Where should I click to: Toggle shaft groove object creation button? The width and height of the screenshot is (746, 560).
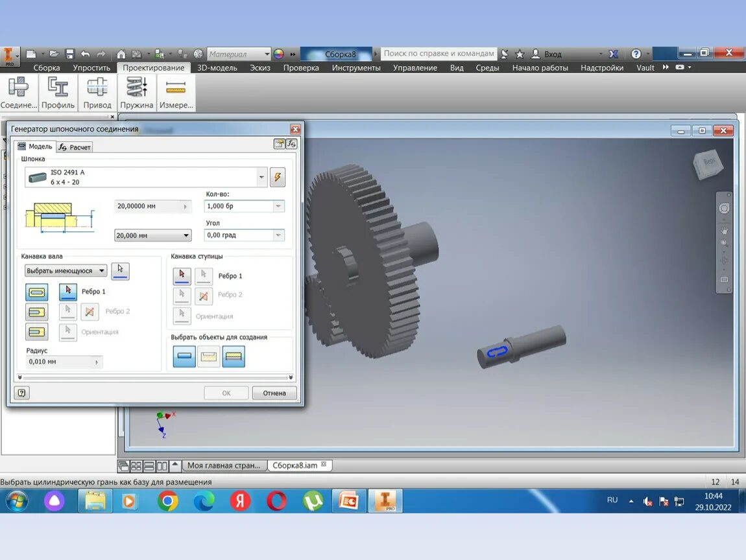[208, 356]
